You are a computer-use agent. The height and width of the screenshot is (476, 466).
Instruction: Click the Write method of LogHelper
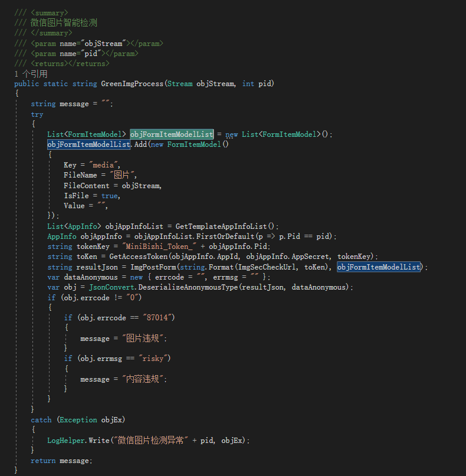click(99, 440)
